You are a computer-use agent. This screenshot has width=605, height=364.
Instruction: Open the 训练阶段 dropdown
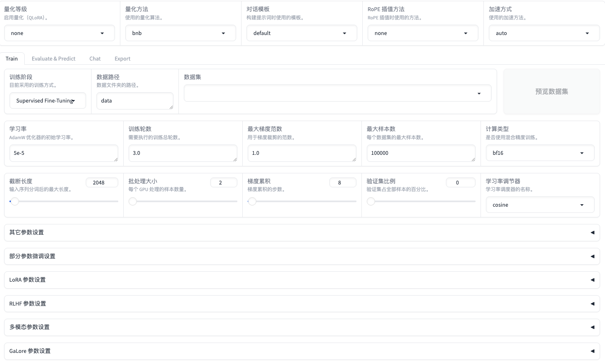(47, 100)
